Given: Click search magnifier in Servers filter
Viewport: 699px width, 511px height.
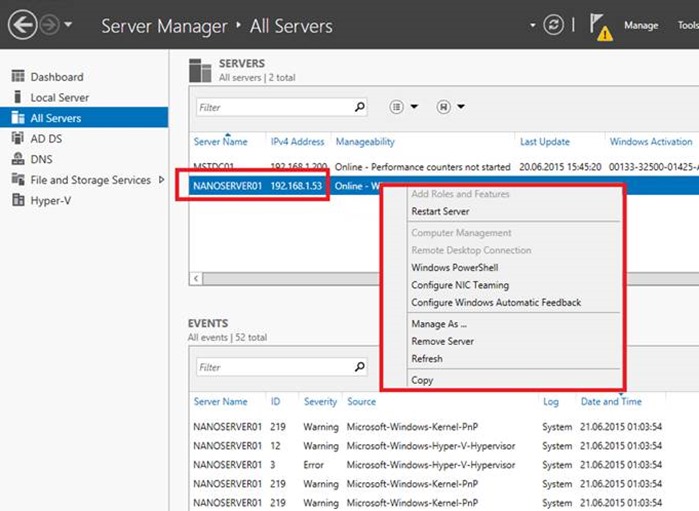Looking at the screenshot, I should click(x=359, y=107).
